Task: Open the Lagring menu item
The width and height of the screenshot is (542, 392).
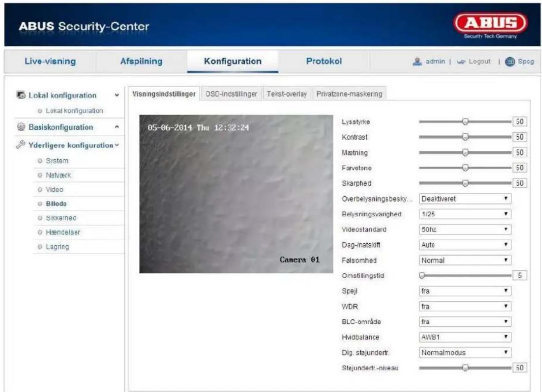Action: point(58,246)
